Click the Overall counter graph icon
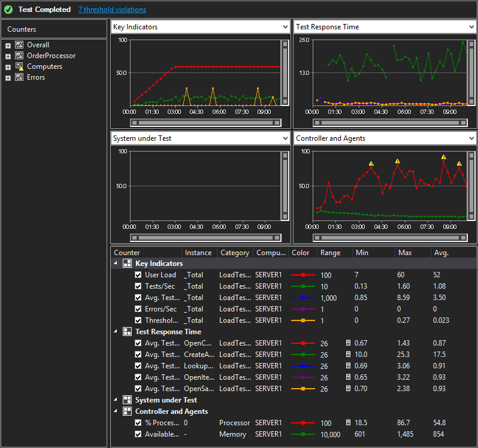The image size is (478, 448). click(x=19, y=45)
